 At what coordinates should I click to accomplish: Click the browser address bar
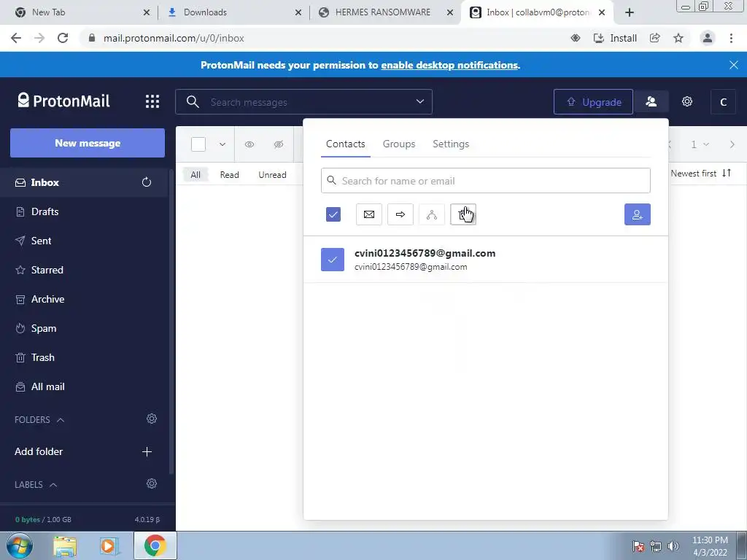[324, 38]
